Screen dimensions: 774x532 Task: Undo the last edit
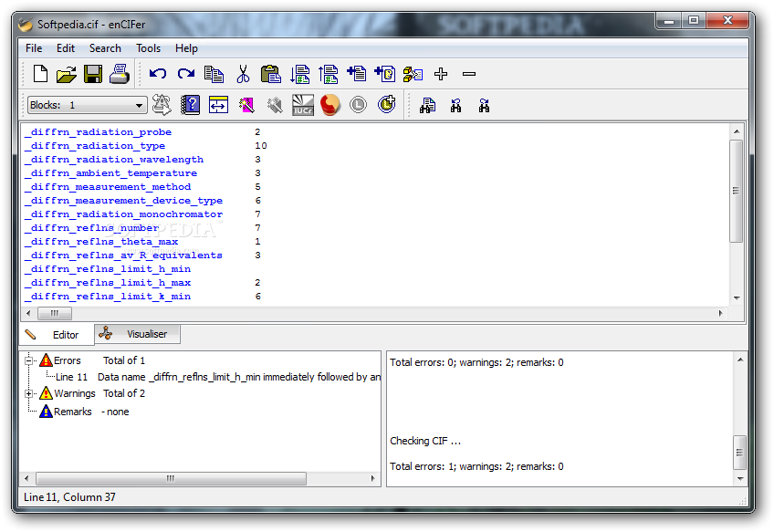point(158,74)
